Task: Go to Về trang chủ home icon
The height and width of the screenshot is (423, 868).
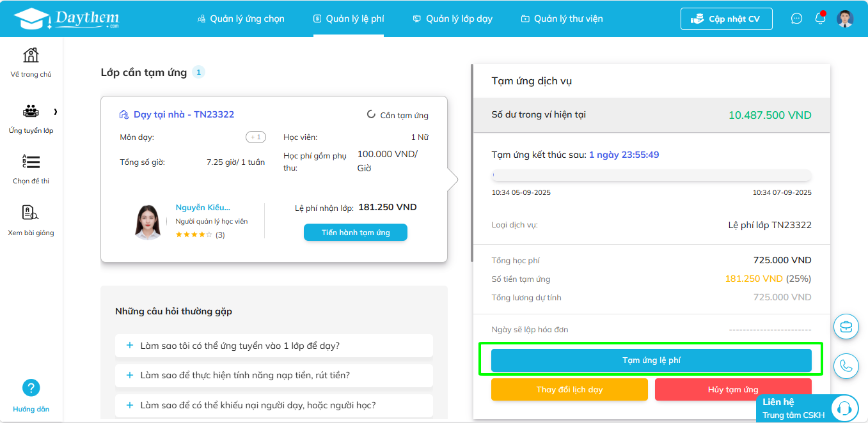Action: point(31,56)
